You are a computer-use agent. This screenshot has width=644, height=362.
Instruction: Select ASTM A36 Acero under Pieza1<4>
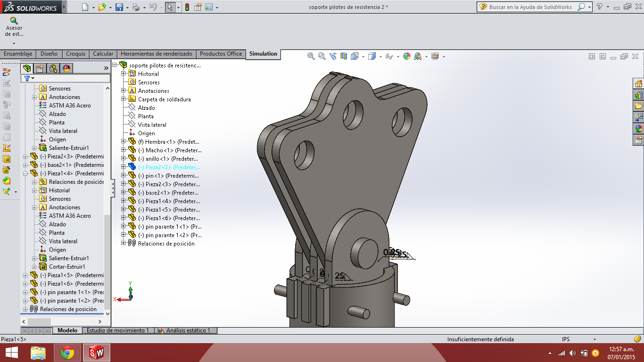[70, 216]
